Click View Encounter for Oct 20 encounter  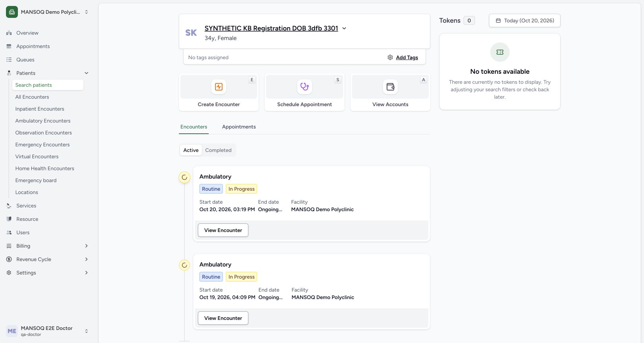pyautogui.click(x=223, y=230)
